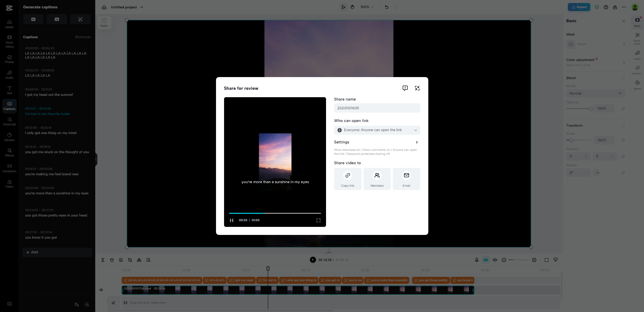Image resolution: width=644 pixels, height=312 pixels.
Task: Open the Text tool panel
Action: point(9,90)
